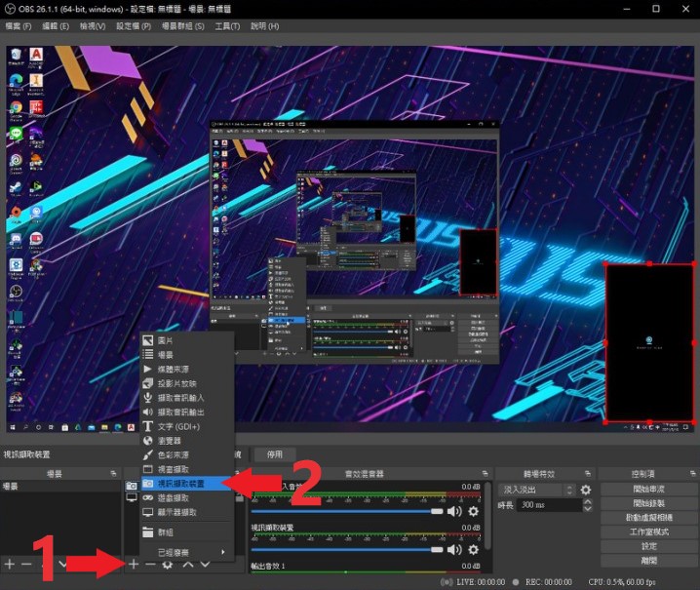Expand 已經廢棄 deprecated submenu arrow
The image size is (700, 590).
[222, 552]
